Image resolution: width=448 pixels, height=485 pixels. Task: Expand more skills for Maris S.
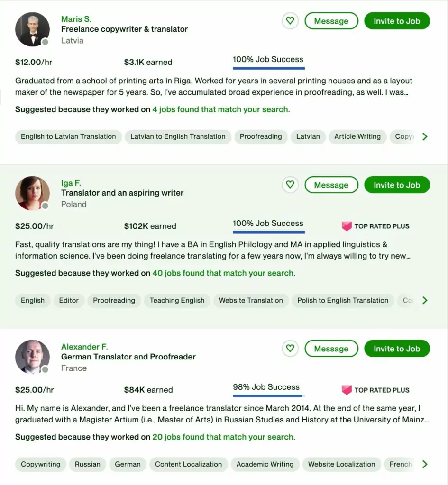pyautogui.click(x=425, y=136)
